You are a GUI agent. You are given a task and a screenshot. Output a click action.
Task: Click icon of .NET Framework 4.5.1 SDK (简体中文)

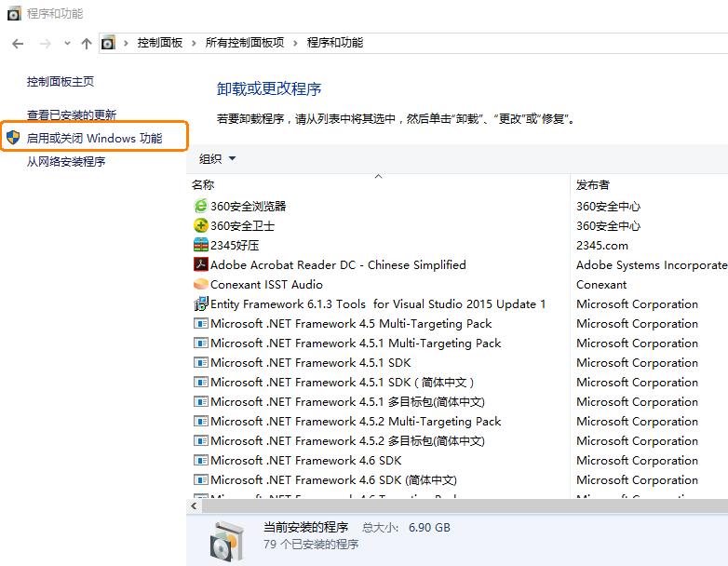point(200,382)
